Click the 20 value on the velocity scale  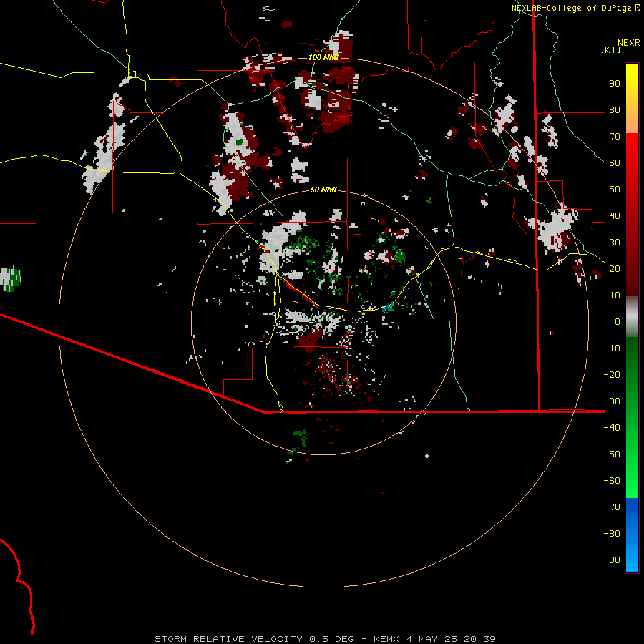615,269
